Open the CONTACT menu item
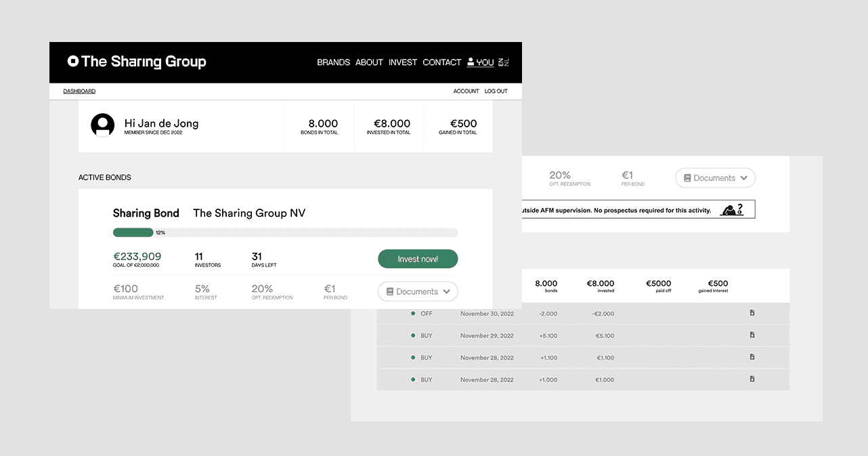Screen dimensions: 868x456 pyautogui.click(x=441, y=62)
